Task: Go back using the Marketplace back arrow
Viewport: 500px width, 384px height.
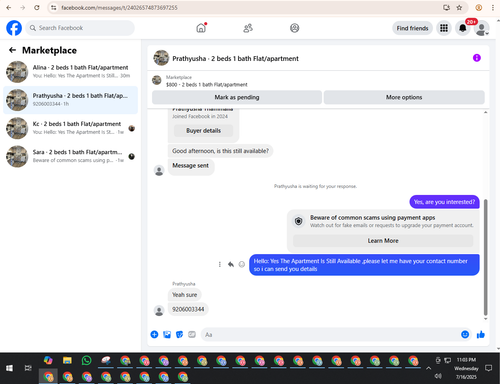Action: pos(12,50)
